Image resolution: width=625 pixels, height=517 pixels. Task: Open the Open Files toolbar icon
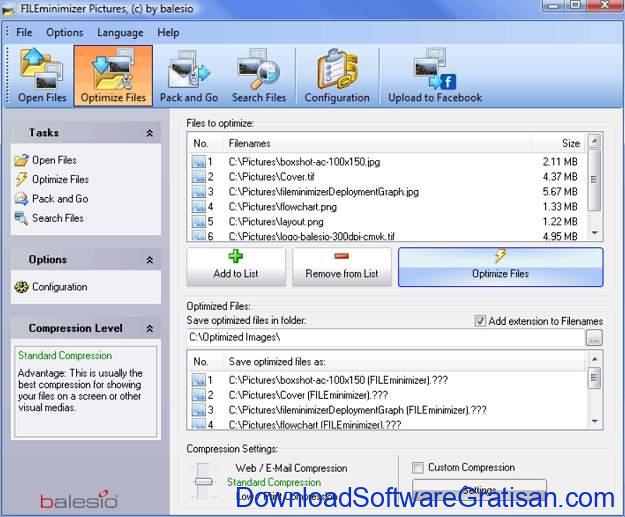click(x=42, y=75)
